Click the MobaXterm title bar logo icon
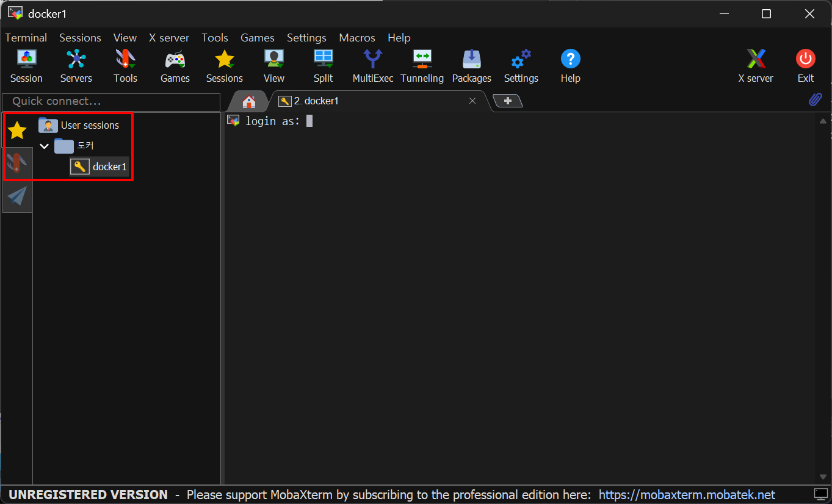This screenshot has height=504, width=832. coord(15,13)
